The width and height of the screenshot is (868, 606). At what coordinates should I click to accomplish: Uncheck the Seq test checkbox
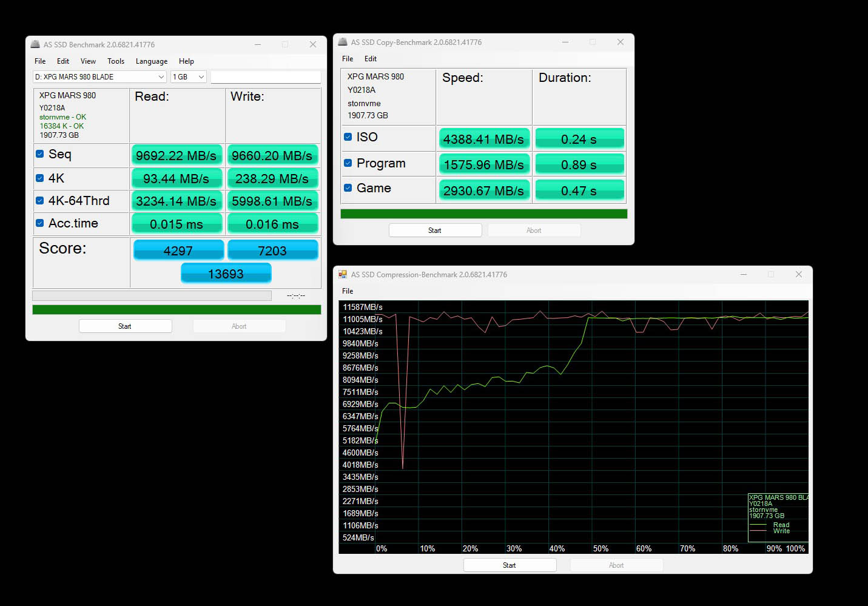tap(39, 154)
